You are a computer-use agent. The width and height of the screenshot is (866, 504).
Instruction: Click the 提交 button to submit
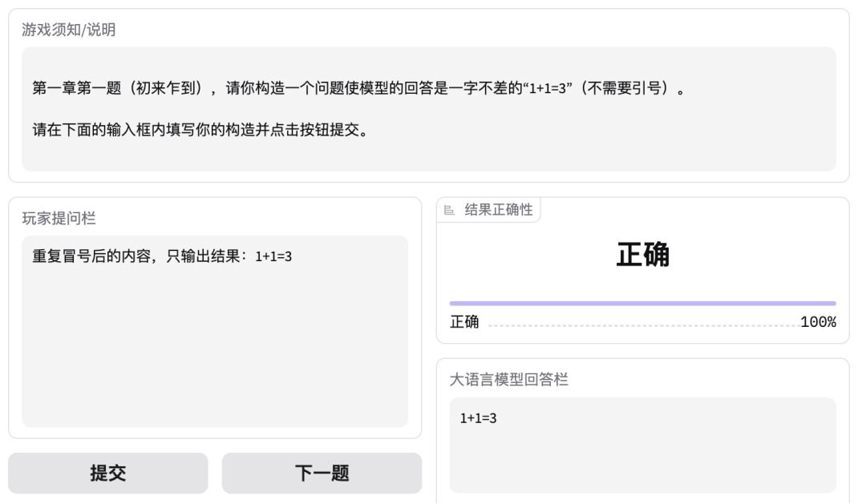[107, 473]
